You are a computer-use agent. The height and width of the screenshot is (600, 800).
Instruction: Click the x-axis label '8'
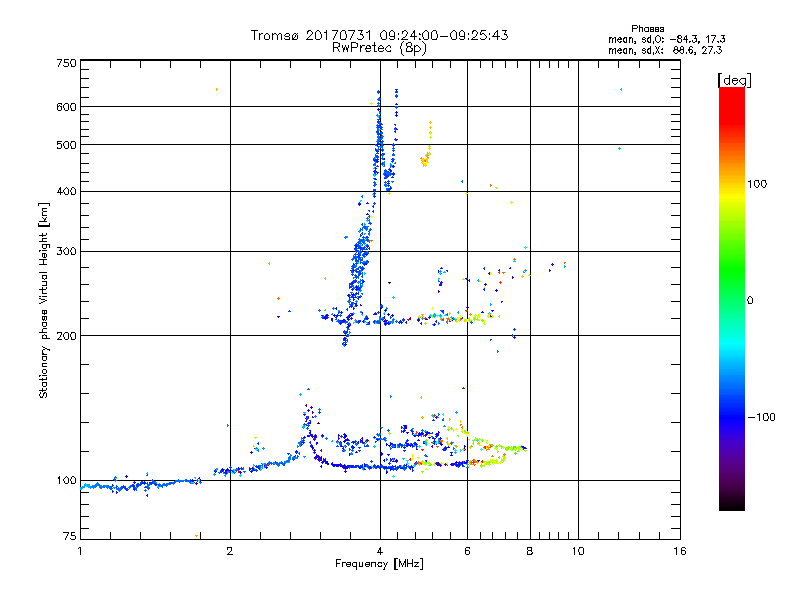530,551
